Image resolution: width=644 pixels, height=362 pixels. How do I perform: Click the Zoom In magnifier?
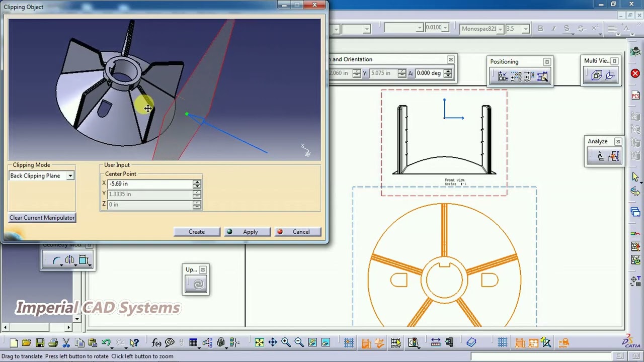pos(286,343)
